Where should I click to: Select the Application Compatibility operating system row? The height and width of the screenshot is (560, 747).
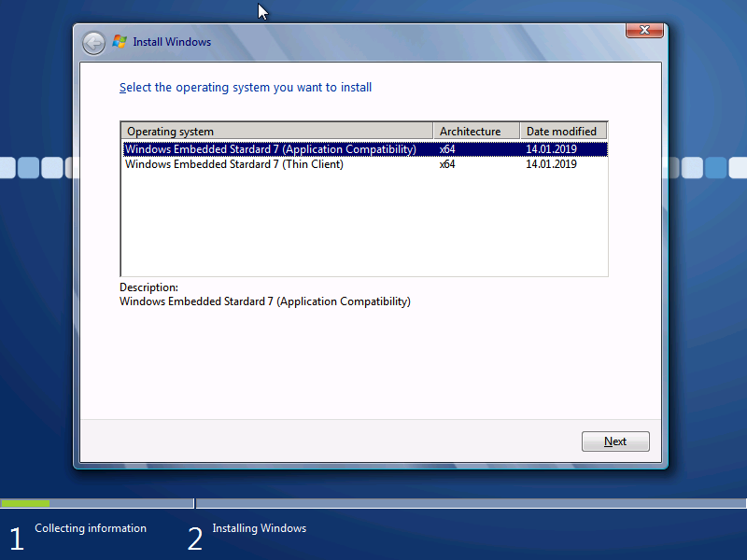270,149
